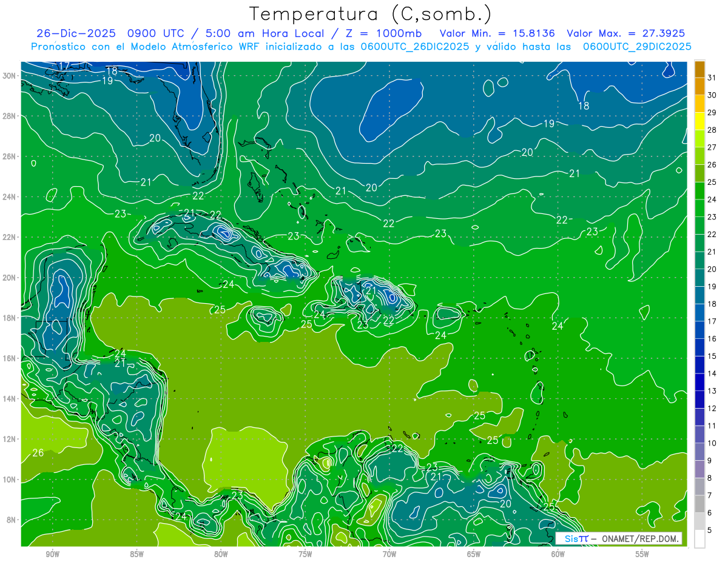The width and height of the screenshot is (728, 562).
Task: Click the 70W longitude axis label
Action: [x=389, y=554]
